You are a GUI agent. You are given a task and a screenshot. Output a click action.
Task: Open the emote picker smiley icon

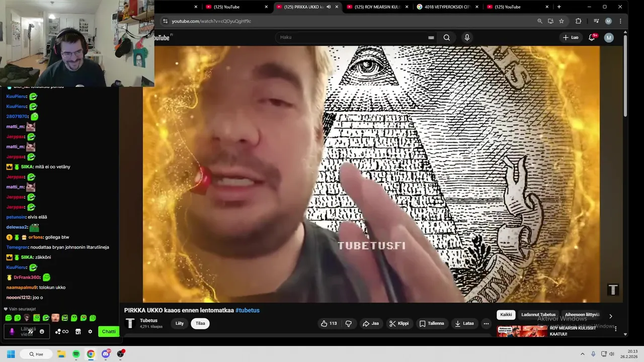click(42, 331)
